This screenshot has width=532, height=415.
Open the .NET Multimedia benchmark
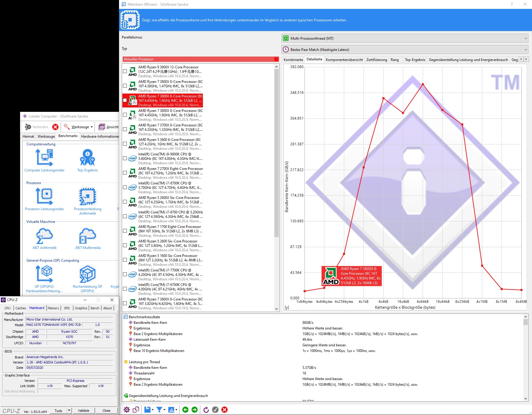(87, 235)
